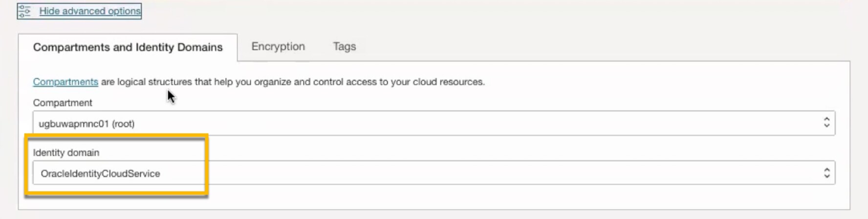
Task: Open the Tags tab
Action: point(345,46)
